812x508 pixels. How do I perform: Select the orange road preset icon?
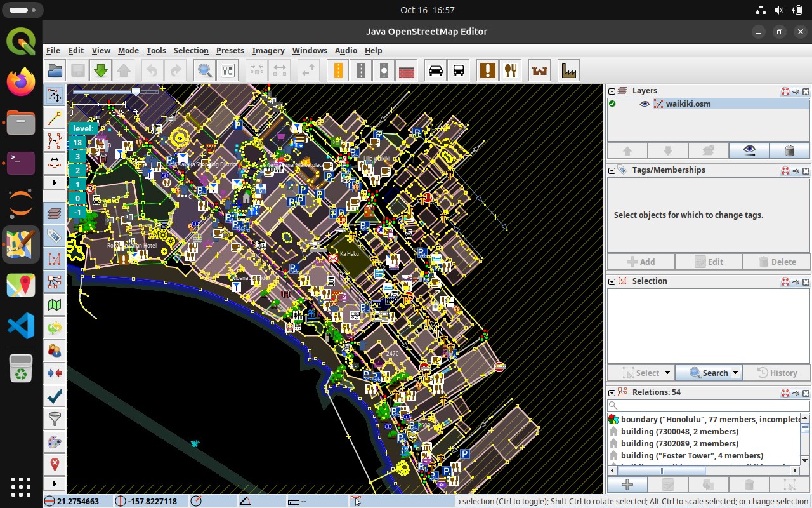tap(338, 70)
